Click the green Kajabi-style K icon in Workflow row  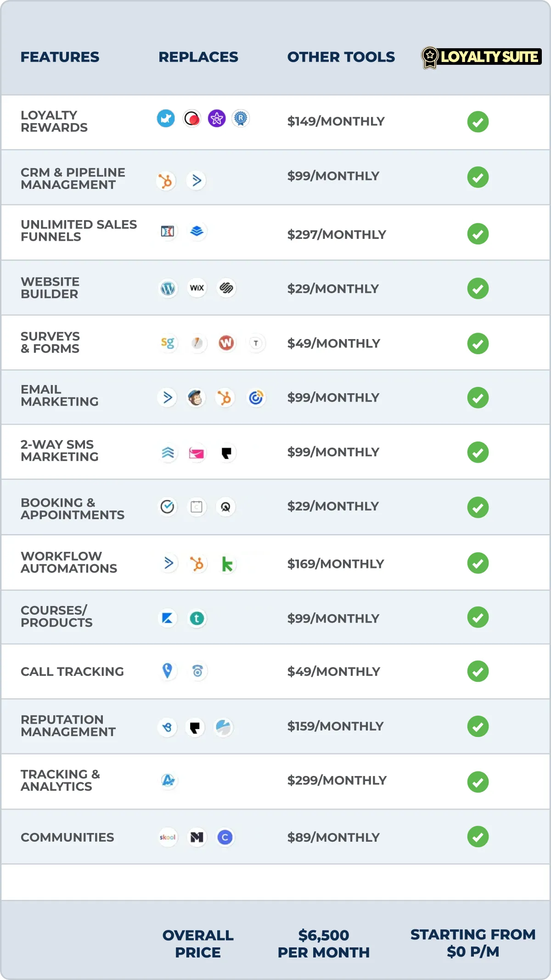tap(227, 564)
